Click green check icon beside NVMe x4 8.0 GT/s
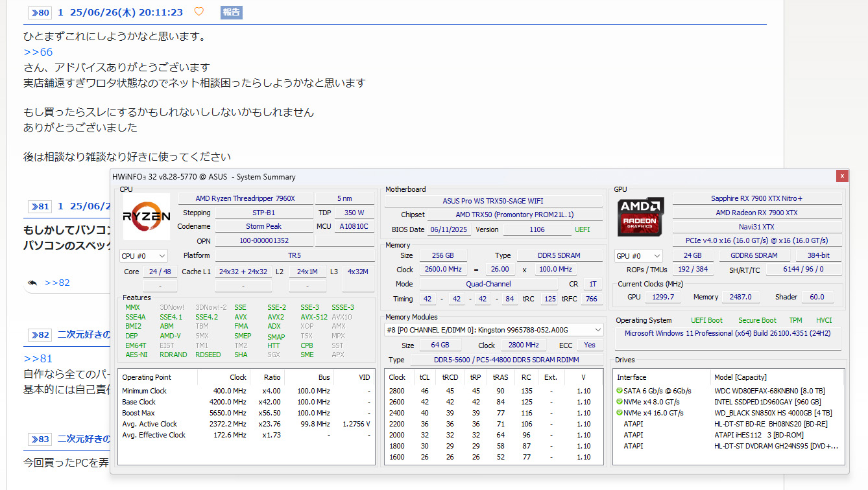 (619, 402)
